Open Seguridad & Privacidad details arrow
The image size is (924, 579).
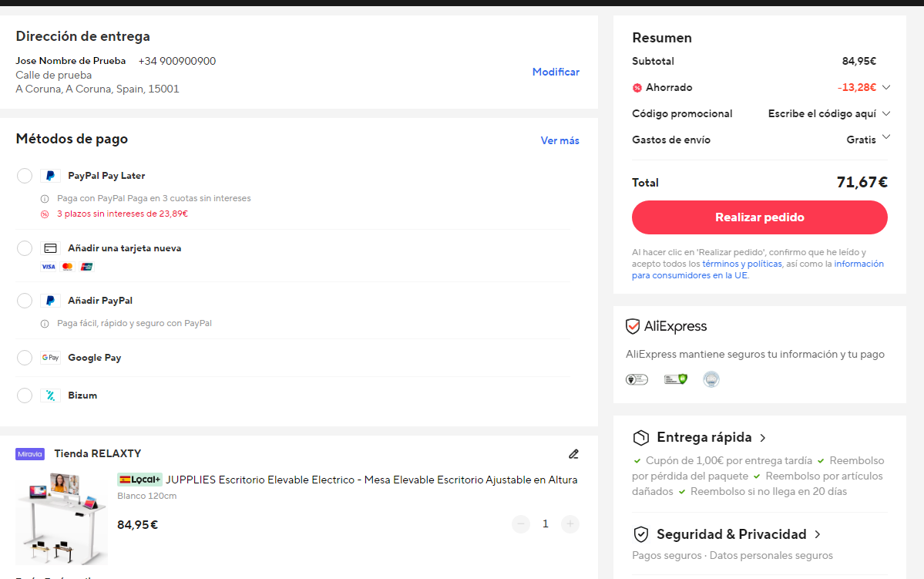[818, 535]
